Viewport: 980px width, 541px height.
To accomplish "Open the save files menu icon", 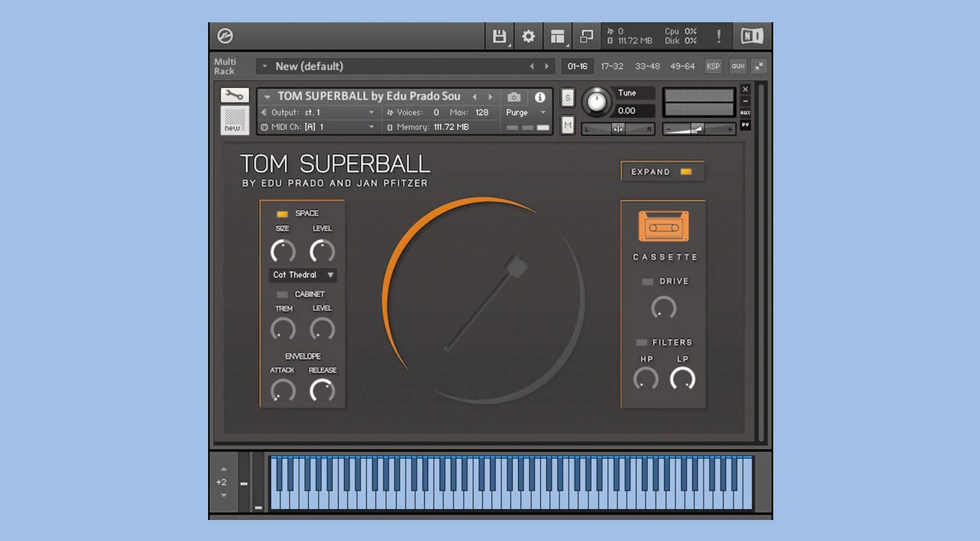I will pos(500,36).
